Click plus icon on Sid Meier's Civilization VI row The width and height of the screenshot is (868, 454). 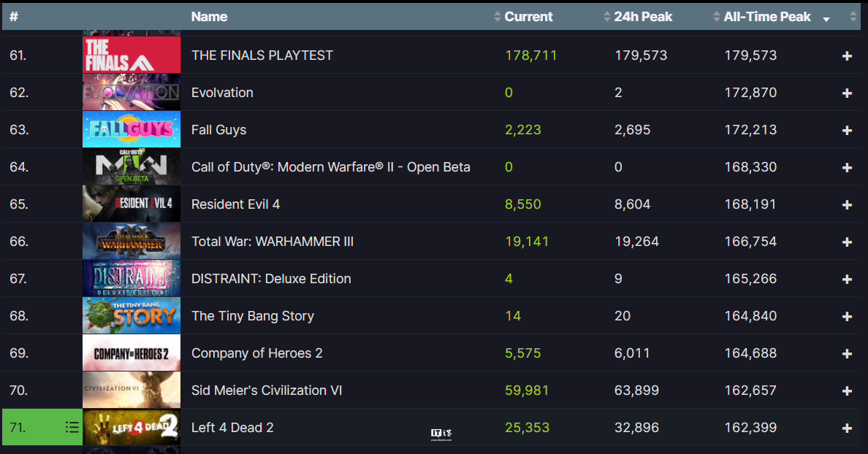(846, 391)
